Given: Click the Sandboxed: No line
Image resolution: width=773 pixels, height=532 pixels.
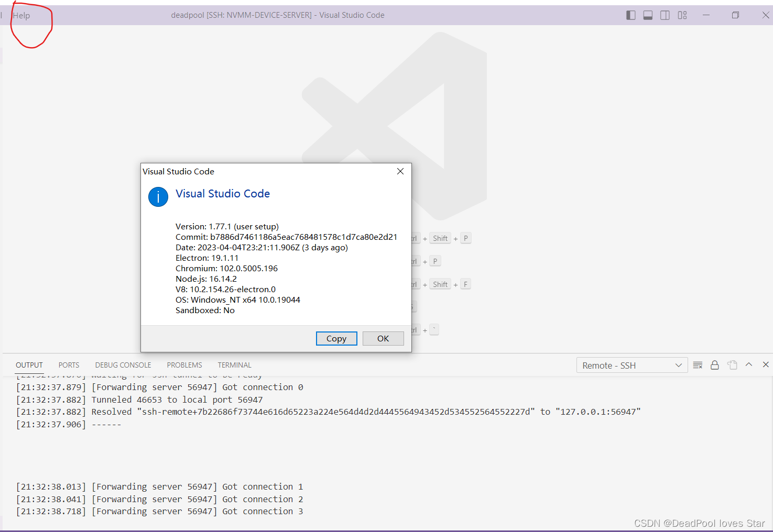Looking at the screenshot, I should [x=205, y=310].
